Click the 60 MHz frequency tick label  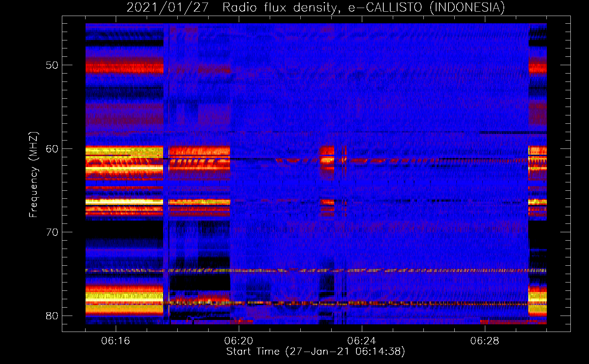point(52,149)
